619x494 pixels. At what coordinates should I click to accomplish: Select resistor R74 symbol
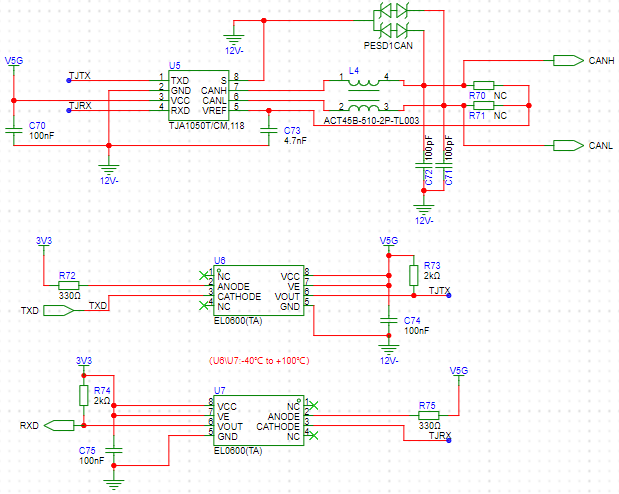pos(83,396)
